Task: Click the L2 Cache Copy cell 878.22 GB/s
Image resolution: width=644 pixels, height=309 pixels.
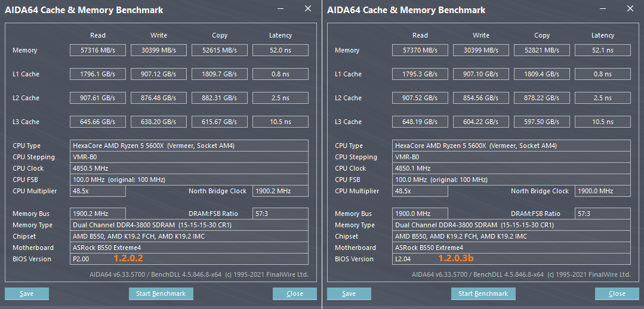Action: click(x=542, y=98)
